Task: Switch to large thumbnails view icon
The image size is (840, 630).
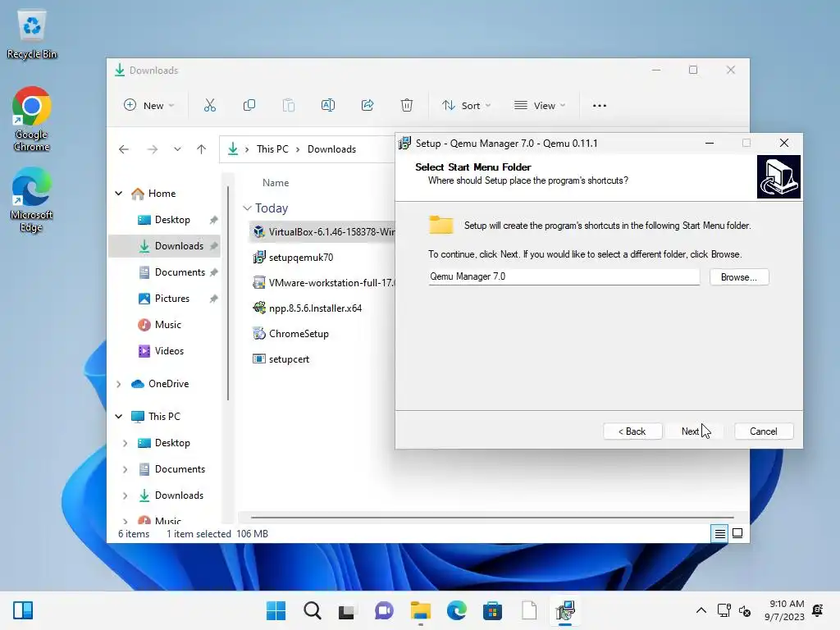Action: tap(737, 533)
